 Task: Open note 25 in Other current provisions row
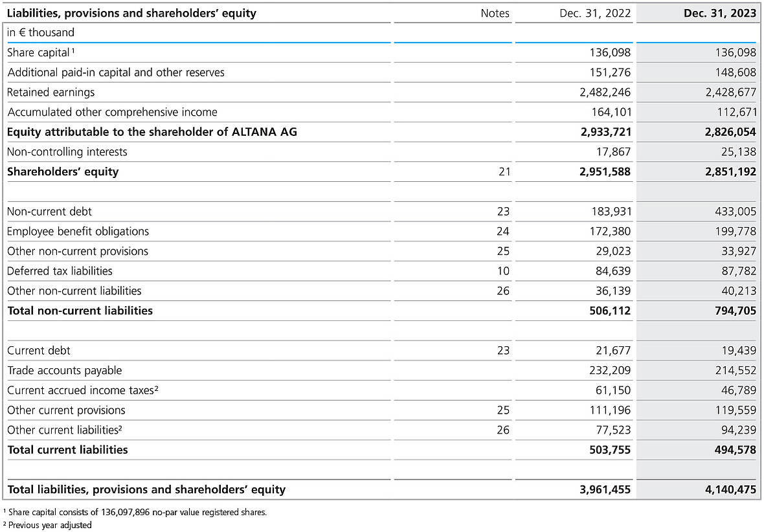coord(503,410)
